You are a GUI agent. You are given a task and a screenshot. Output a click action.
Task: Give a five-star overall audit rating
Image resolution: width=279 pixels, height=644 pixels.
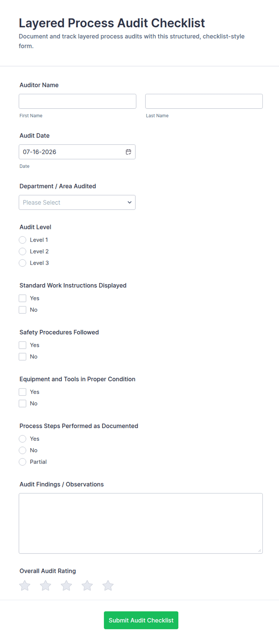[x=108, y=585]
